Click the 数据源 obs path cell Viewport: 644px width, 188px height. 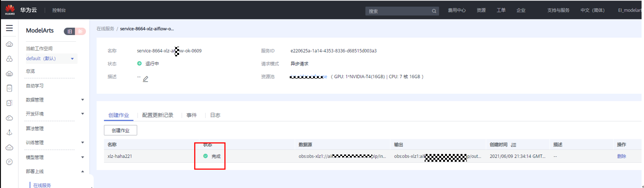point(342,156)
